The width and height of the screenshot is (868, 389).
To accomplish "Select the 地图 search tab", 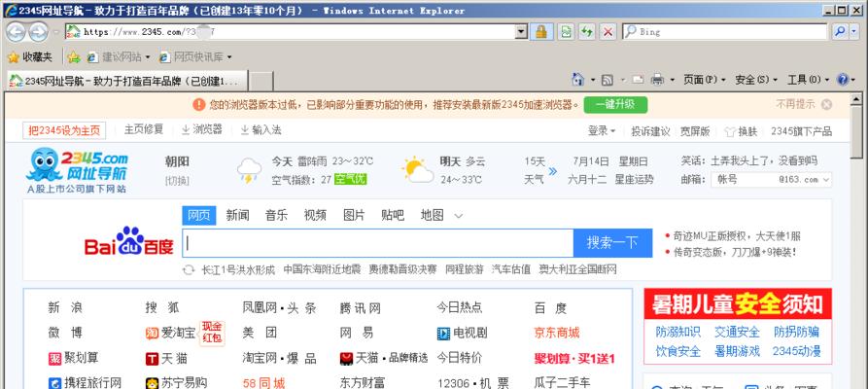I will (x=432, y=216).
